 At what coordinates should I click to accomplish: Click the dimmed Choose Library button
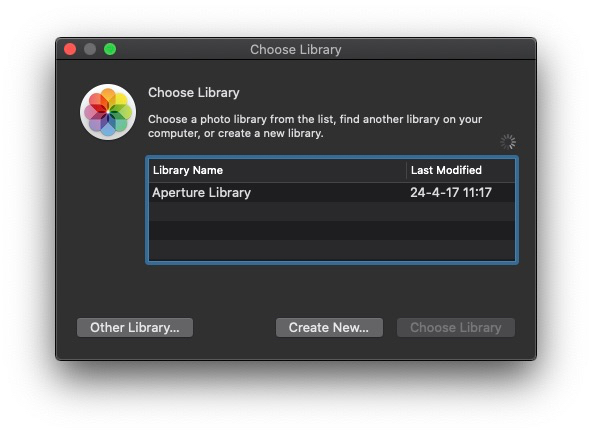point(456,327)
